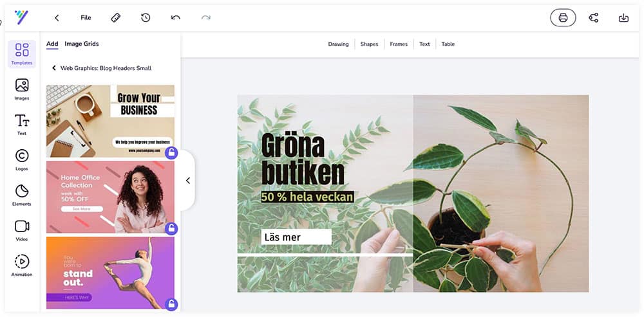Click the print button
The width and height of the screenshot is (644, 317).
[563, 17]
